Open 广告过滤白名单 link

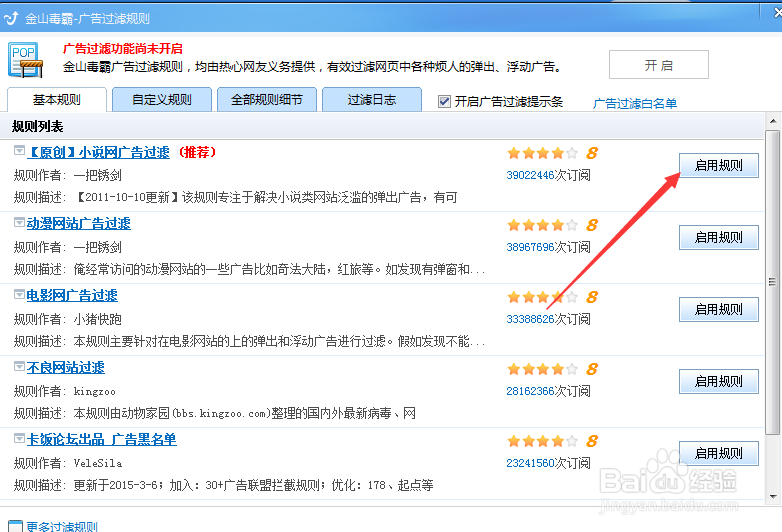(635, 103)
